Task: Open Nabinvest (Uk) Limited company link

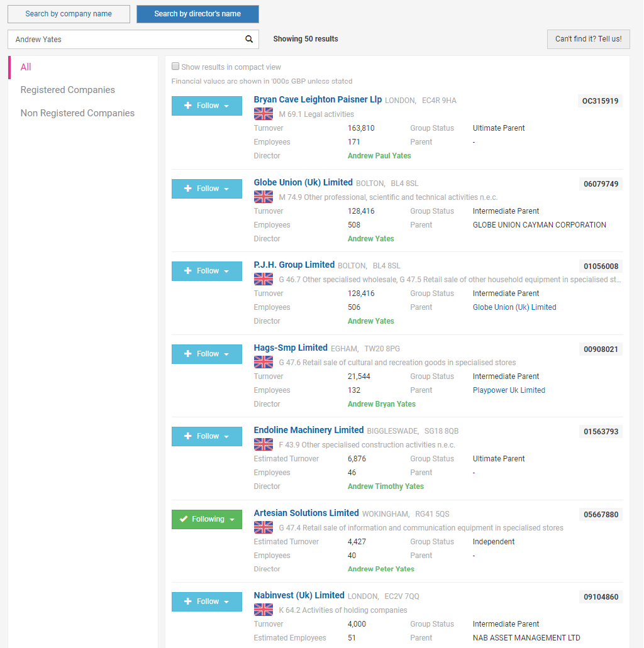Action: [x=299, y=595]
